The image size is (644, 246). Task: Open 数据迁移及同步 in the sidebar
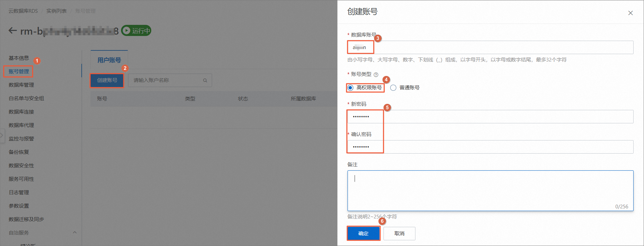[x=26, y=219]
